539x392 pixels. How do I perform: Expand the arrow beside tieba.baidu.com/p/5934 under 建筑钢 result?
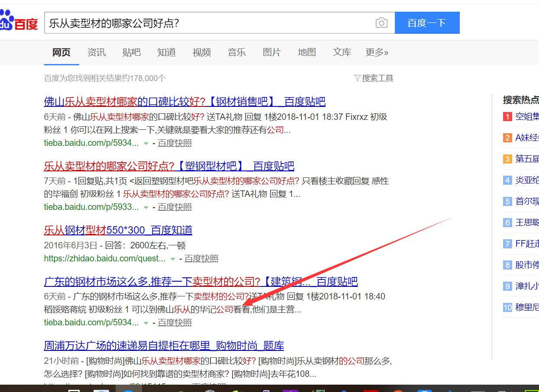tap(146, 323)
